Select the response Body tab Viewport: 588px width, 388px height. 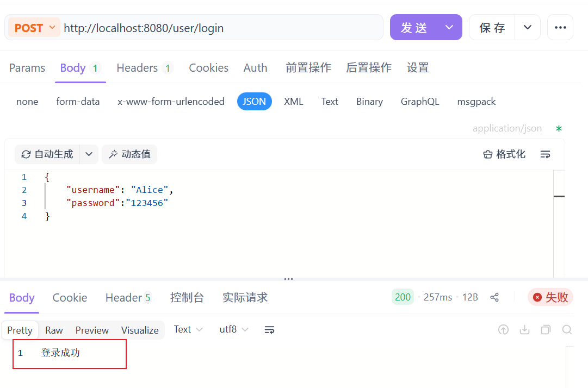pyautogui.click(x=22, y=298)
